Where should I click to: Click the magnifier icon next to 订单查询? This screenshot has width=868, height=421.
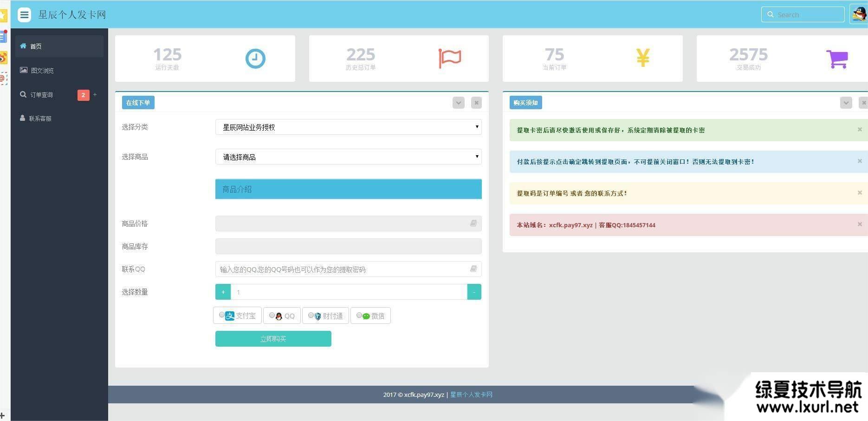coord(23,94)
